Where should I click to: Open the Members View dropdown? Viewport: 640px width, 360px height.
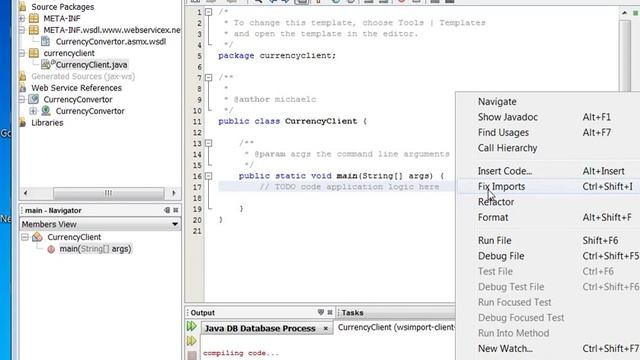[x=175, y=224]
